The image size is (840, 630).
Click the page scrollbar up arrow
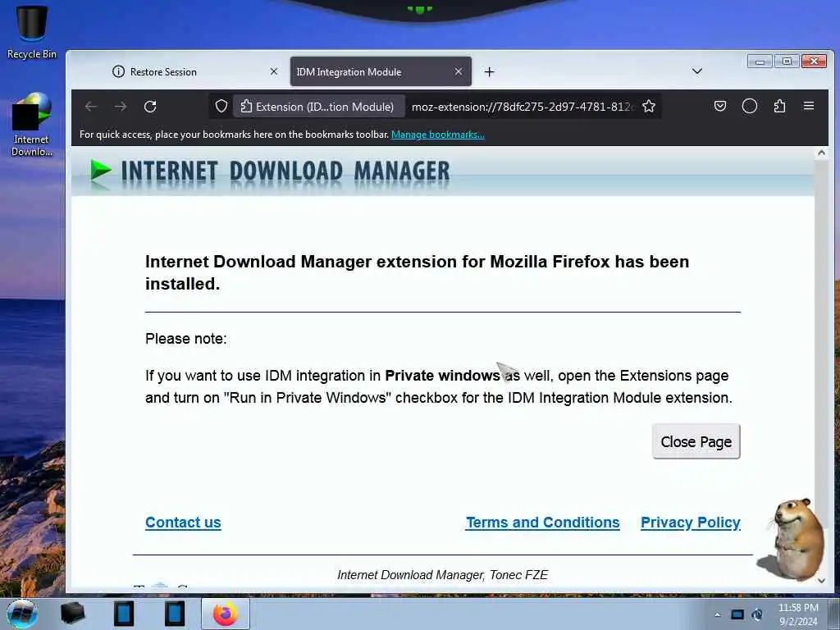pos(820,153)
